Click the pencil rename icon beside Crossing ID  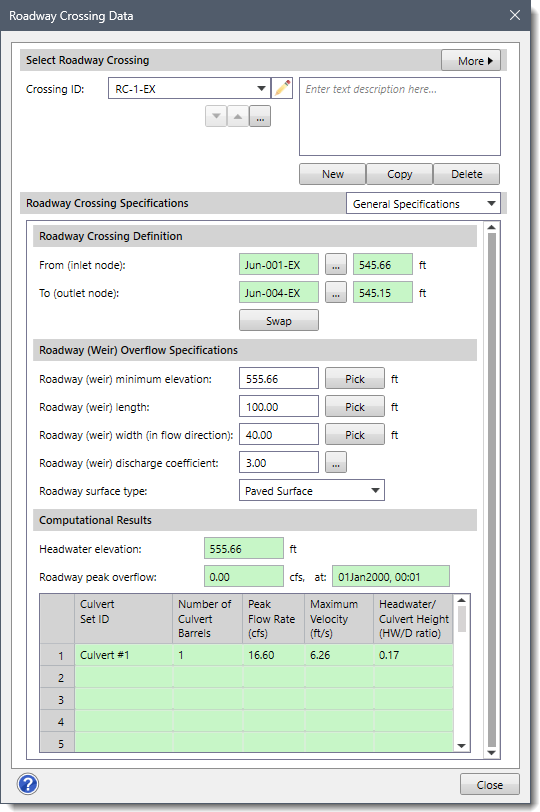282,88
